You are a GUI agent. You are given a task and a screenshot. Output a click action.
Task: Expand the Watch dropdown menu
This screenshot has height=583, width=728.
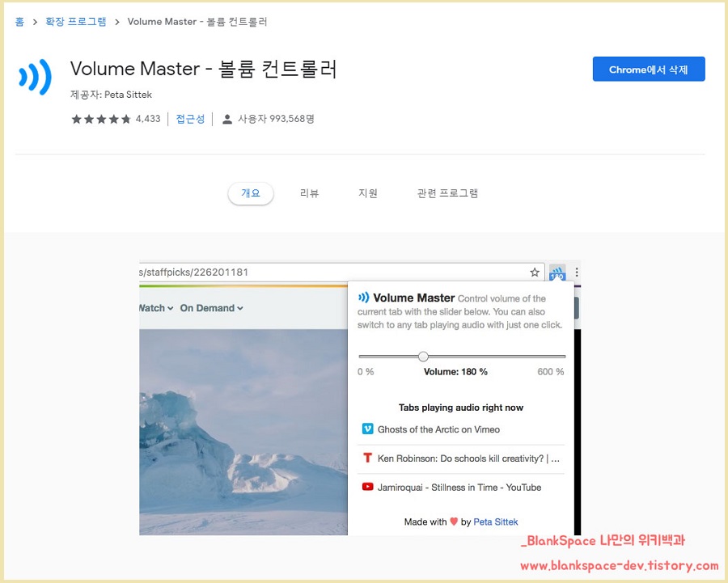point(156,308)
